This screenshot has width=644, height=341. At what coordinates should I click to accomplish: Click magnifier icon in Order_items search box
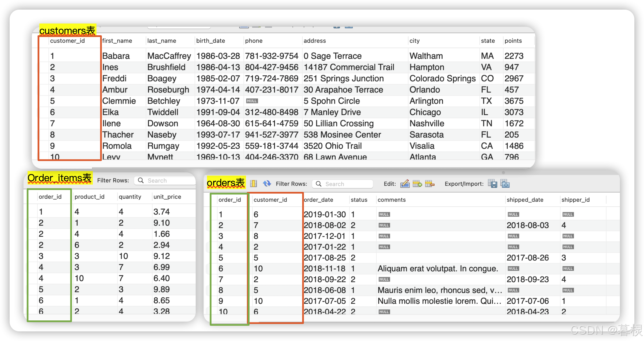point(141,180)
